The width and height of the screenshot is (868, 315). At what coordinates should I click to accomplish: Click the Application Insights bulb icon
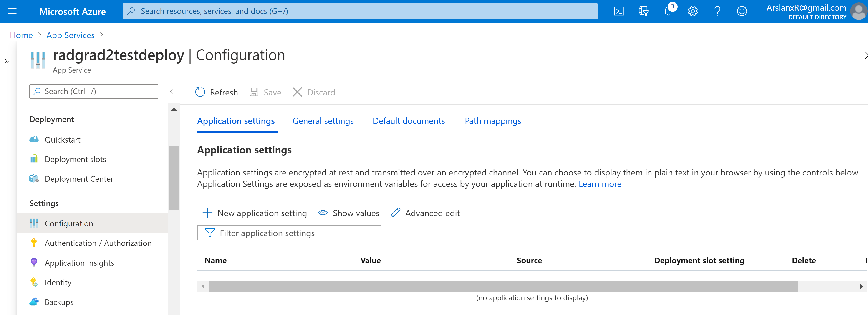[34, 262]
